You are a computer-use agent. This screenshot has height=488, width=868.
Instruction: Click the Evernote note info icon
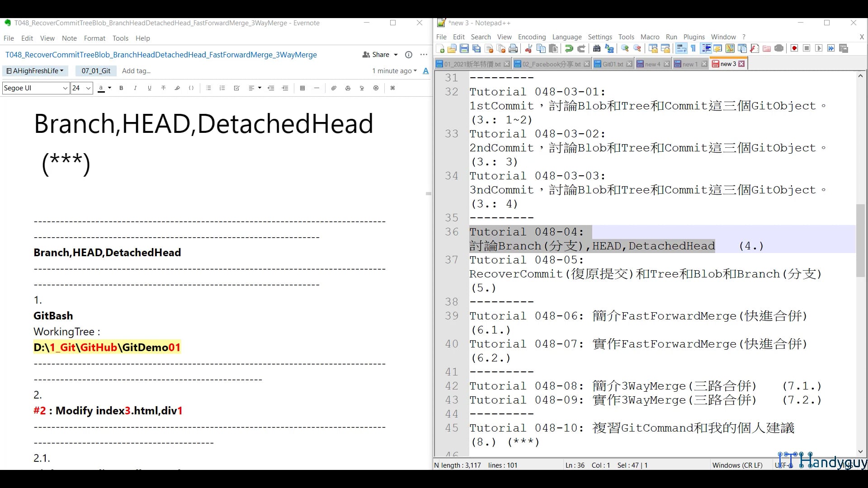pos(409,55)
